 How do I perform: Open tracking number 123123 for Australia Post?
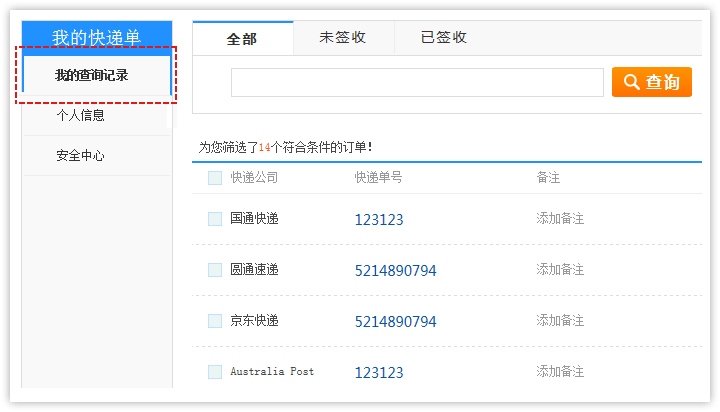point(379,372)
